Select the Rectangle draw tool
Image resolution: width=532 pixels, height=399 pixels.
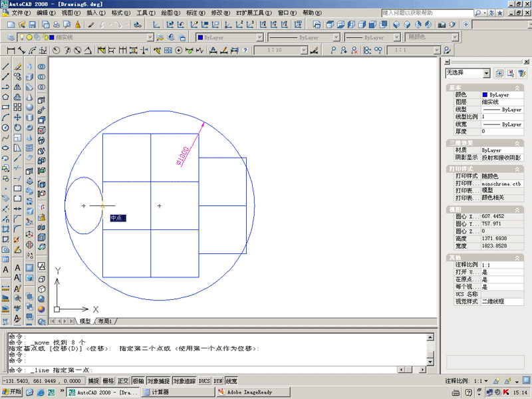[x=5, y=107]
